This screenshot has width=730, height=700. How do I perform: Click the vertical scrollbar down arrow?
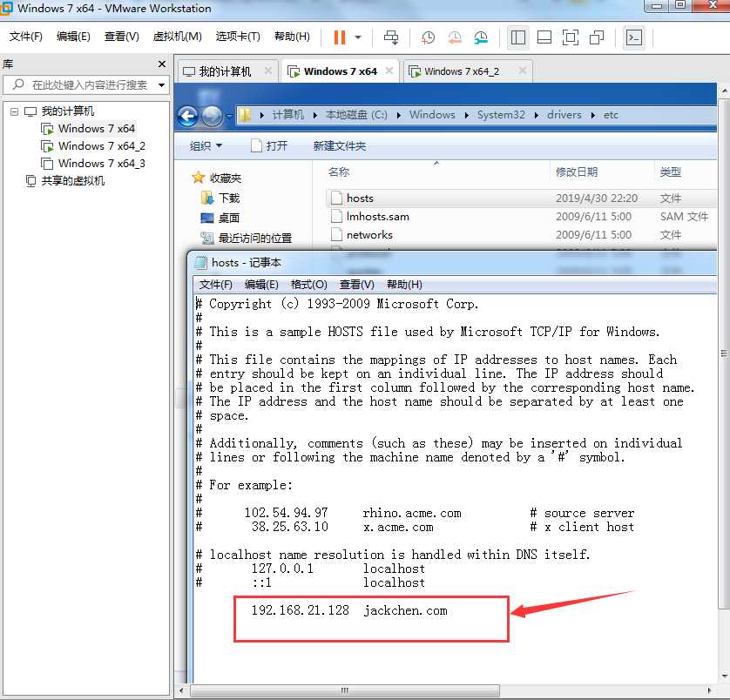click(725, 676)
